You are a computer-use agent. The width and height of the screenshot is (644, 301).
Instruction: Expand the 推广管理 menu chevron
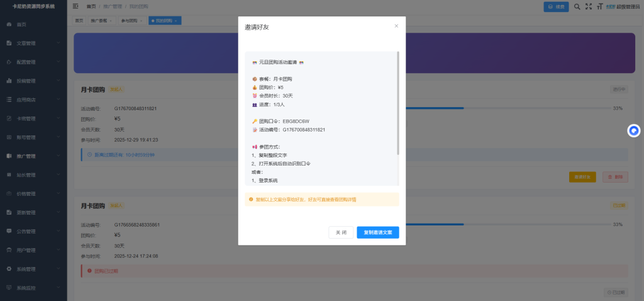(x=58, y=156)
